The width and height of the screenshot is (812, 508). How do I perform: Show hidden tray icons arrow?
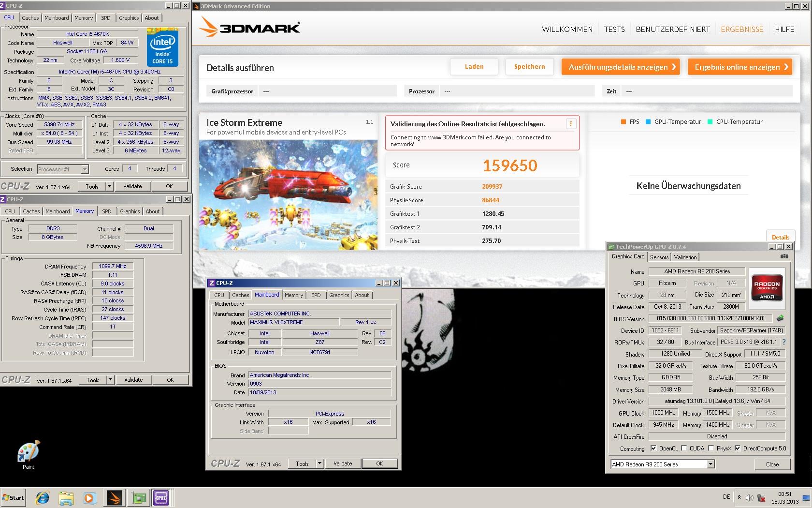click(739, 497)
